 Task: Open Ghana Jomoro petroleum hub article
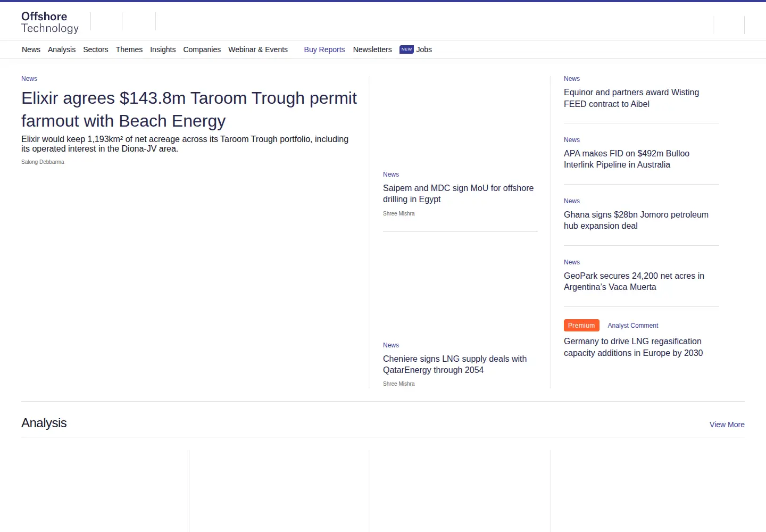(x=636, y=220)
